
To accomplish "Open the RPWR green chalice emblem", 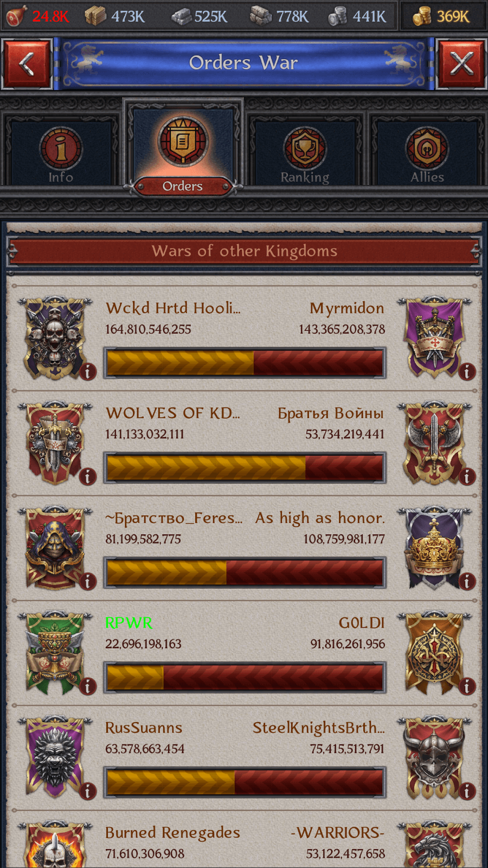I will [x=55, y=653].
